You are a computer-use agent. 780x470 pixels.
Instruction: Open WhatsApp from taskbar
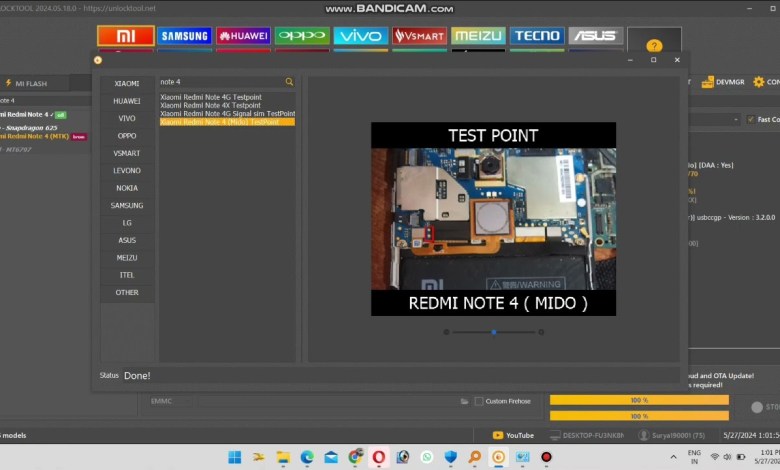(426, 457)
